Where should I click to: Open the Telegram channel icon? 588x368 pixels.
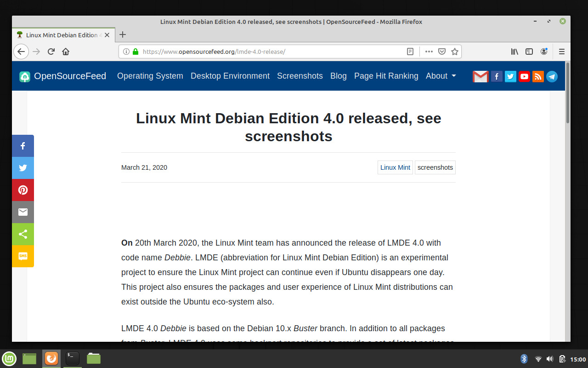tap(552, 76)
